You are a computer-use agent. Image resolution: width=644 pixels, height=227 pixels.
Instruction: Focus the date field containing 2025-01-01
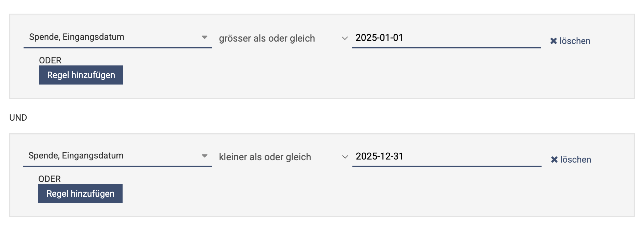point(444,38)
